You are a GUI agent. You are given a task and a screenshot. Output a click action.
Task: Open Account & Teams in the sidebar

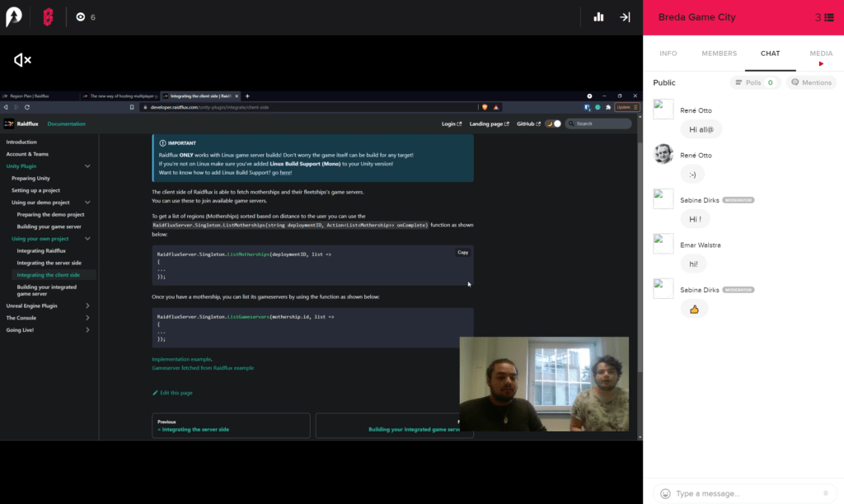27,154
